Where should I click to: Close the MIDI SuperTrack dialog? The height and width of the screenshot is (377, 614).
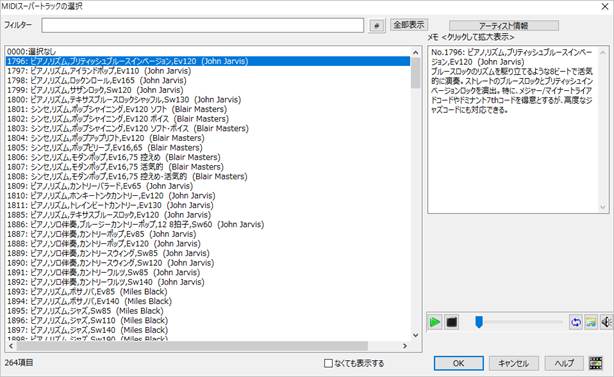point(605,7)
